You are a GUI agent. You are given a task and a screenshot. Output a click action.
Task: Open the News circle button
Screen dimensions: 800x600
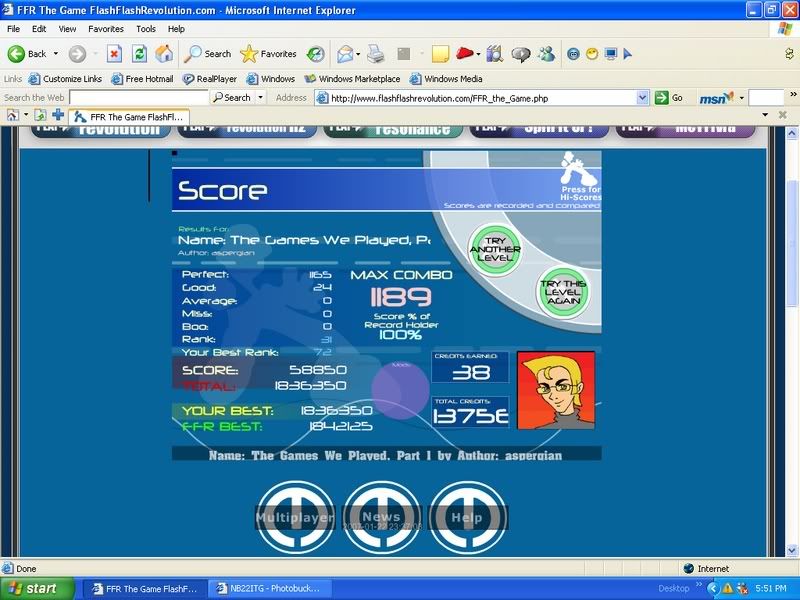pos(381,517)
